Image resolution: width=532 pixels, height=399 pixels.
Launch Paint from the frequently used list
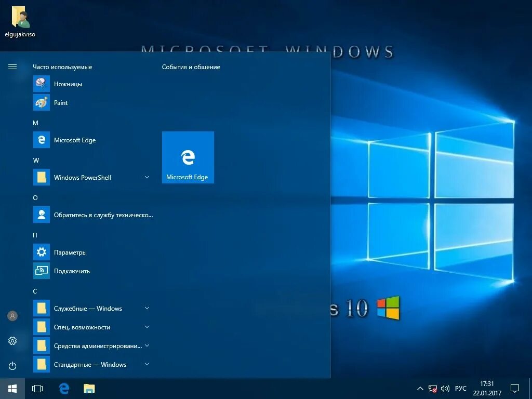(x=42, y=102)
